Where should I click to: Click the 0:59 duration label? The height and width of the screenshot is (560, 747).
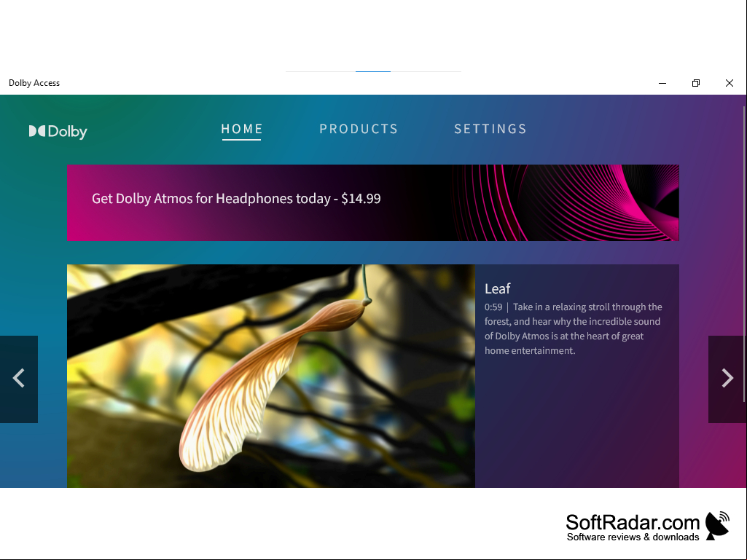[493, 307]
